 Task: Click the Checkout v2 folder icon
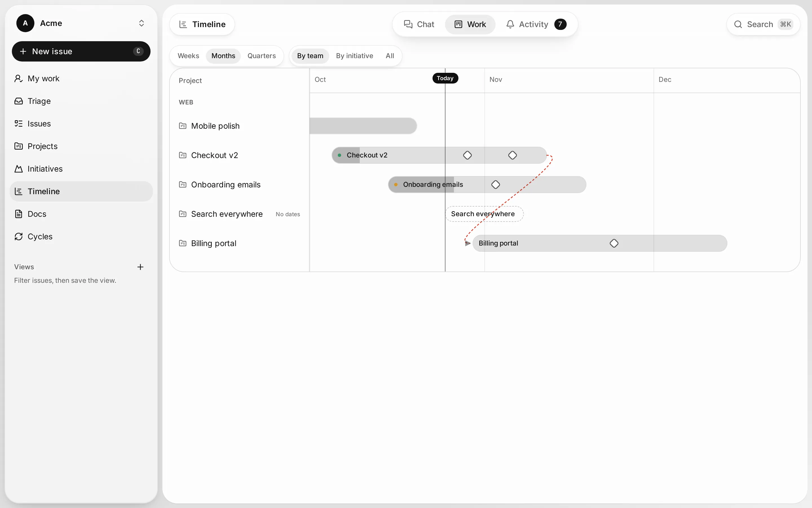click(182, 155)
